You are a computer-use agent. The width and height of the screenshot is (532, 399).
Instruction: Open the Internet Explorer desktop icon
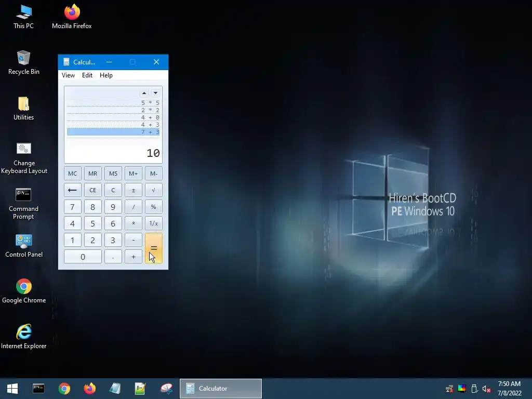(24, 337)
